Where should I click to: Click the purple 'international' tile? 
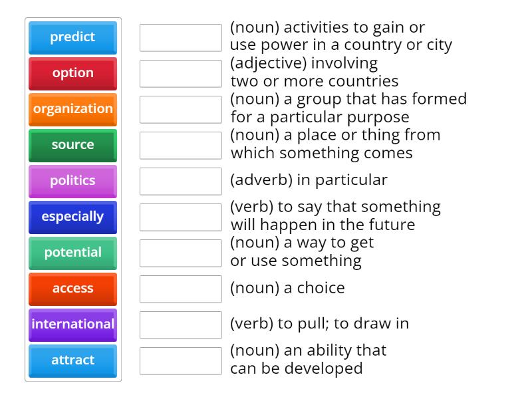click(x=72, y=325)
